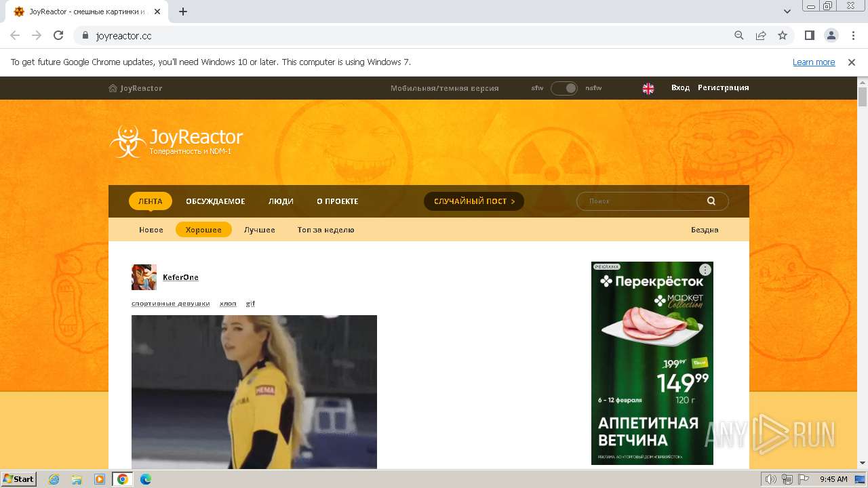Switch language via the UK flag icon

tap(648, 88)
